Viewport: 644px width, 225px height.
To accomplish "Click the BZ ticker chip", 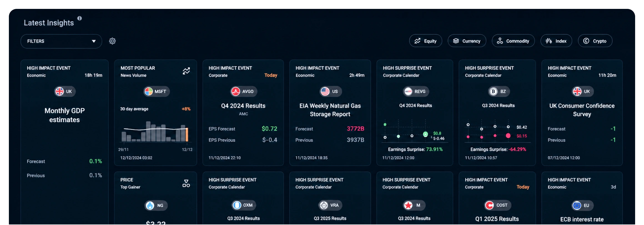I will pos(499,91).
